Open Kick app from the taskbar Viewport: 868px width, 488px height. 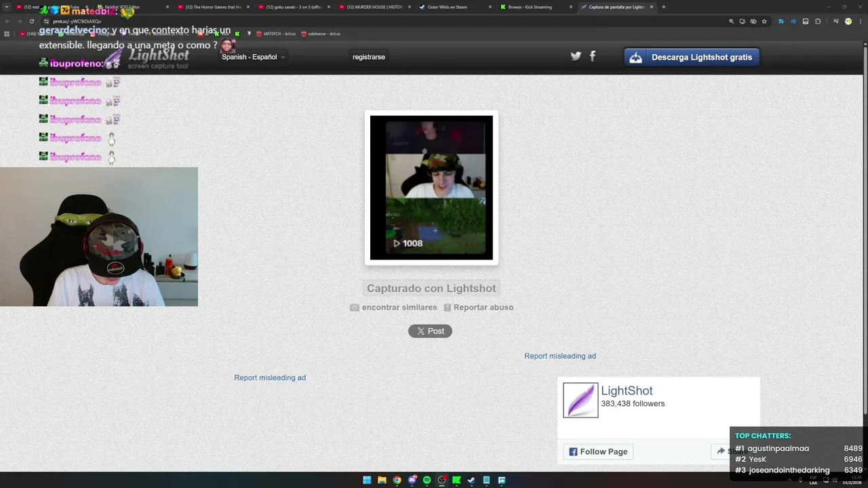pos(456,480)
